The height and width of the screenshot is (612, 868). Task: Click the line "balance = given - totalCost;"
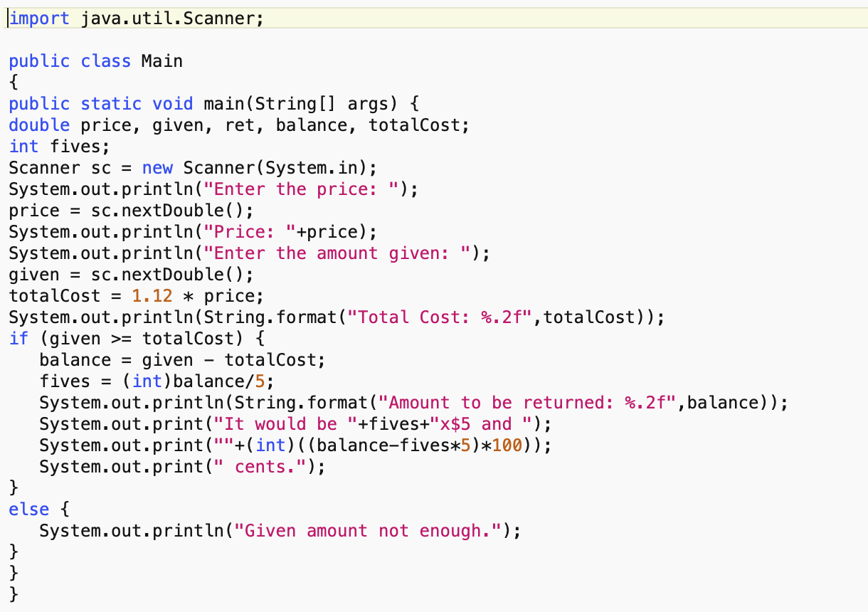[183, 360]
